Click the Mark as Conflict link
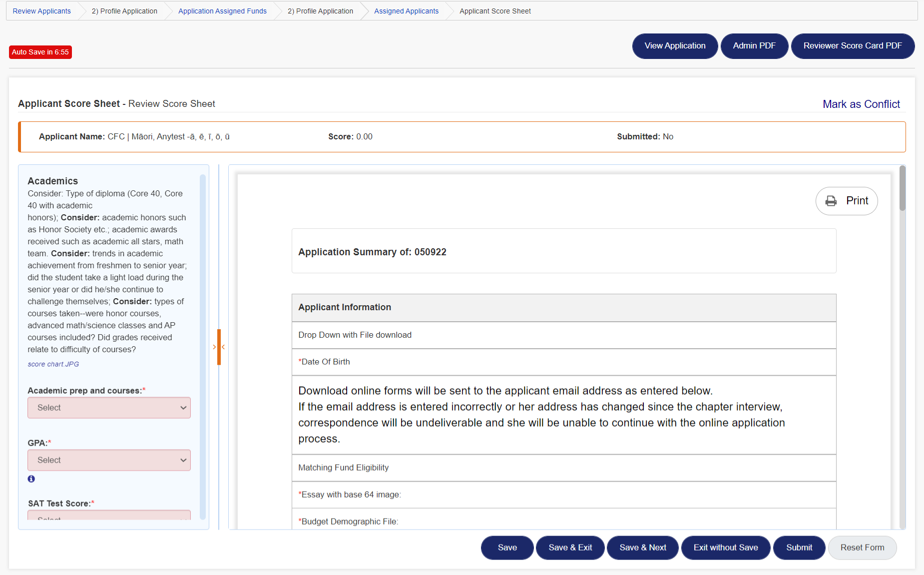 861,104
